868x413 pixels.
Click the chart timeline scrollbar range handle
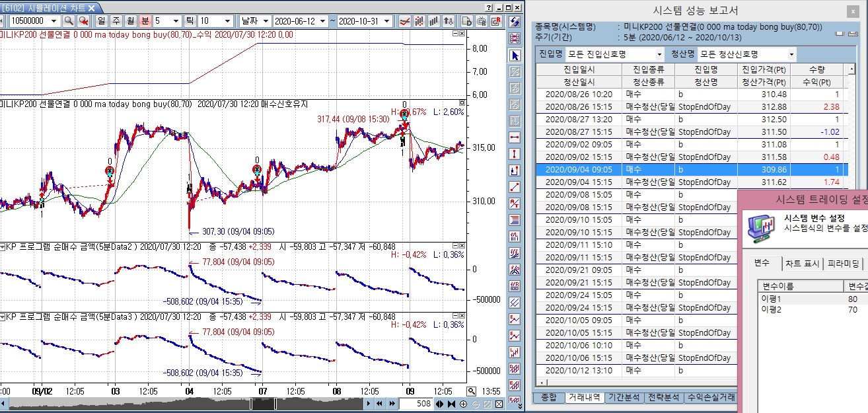click(263, 404)
